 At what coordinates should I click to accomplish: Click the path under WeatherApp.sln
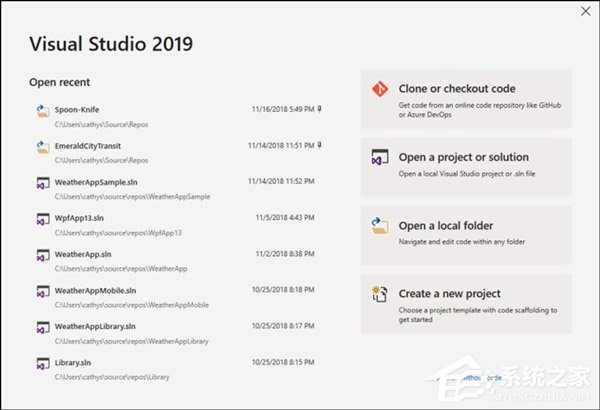point(121,269)
